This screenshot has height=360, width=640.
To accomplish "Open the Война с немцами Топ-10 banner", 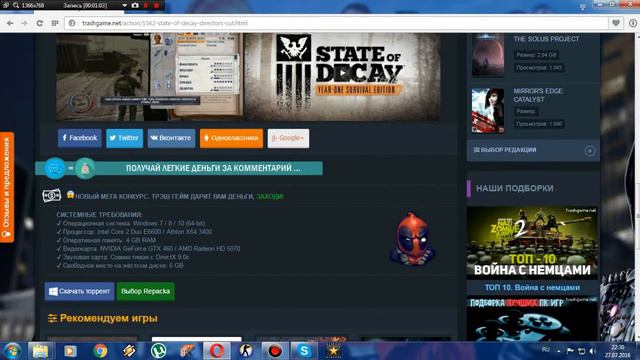I will point(532,243).
